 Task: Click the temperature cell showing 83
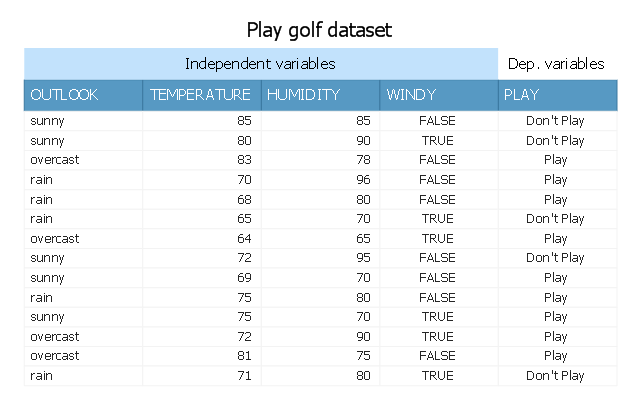click(243, 160)
